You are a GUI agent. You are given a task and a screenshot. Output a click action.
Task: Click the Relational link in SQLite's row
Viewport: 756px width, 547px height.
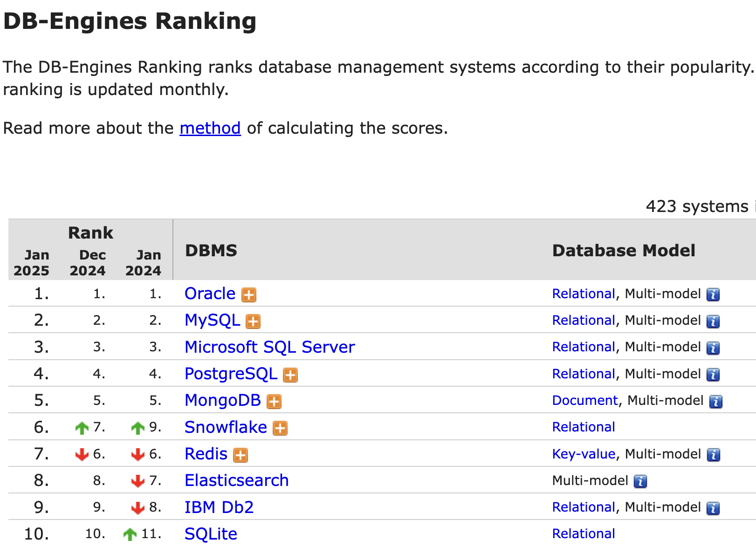click(x=584, y=534)
